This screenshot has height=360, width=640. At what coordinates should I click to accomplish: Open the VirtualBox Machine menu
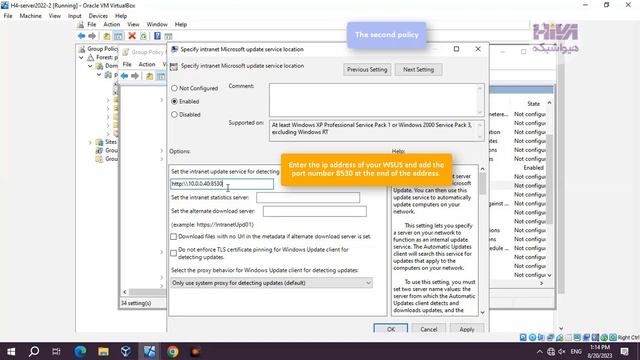point(31,16)
